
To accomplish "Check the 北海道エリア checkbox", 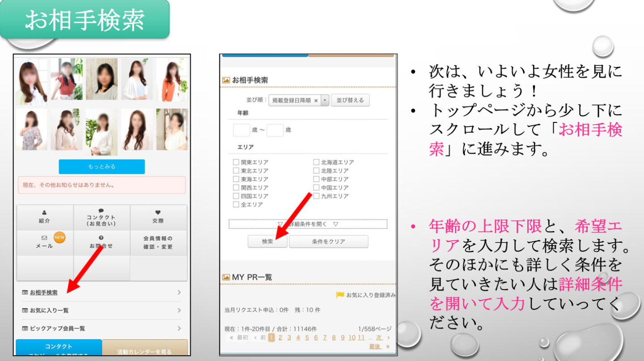I will pos(316,162).
